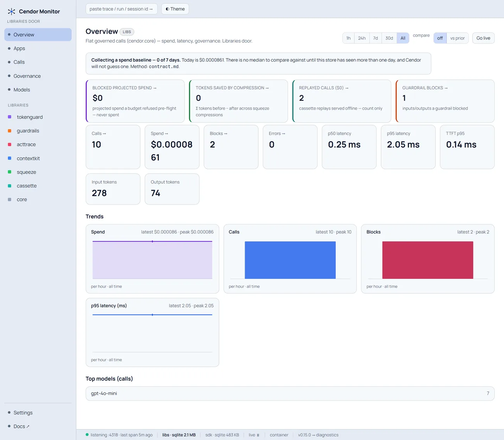Click the p95 latency trend line marker
The width and height of the screenshot is (504, 440).
coord(152,315)
